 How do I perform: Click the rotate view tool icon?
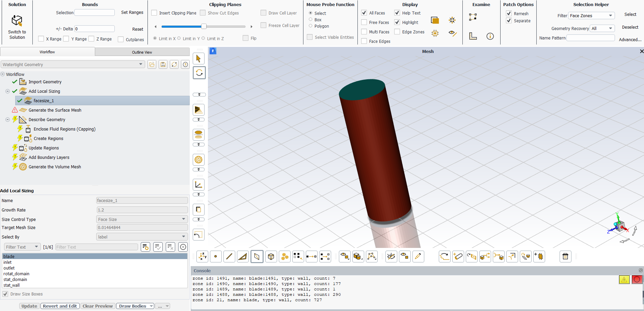tap(199, 73)
